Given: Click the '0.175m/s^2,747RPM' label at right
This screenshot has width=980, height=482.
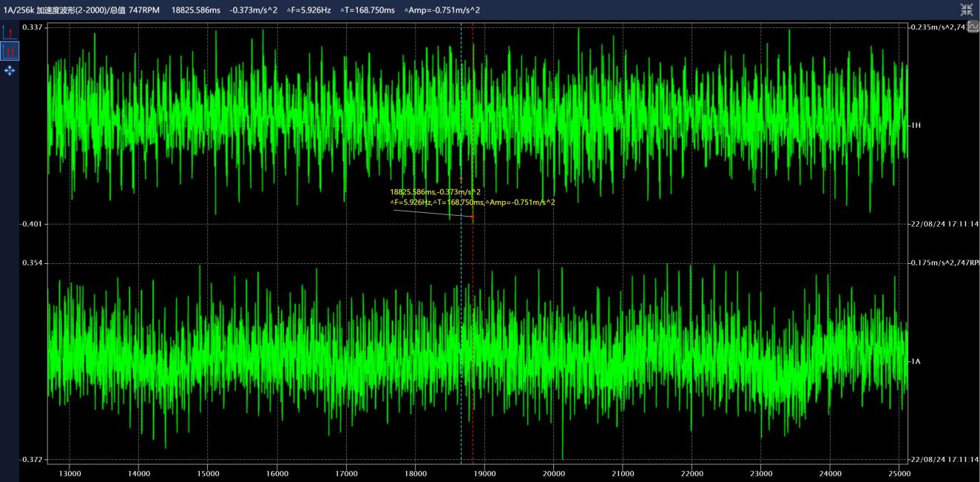Looking at the screenshot, I should coord(944,262).
